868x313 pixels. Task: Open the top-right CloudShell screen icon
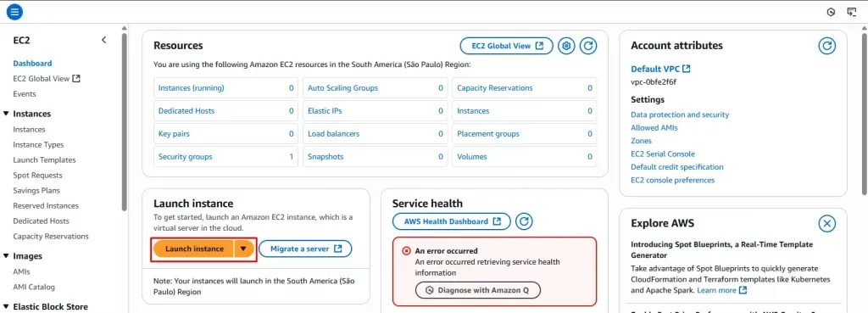point(851,12)
